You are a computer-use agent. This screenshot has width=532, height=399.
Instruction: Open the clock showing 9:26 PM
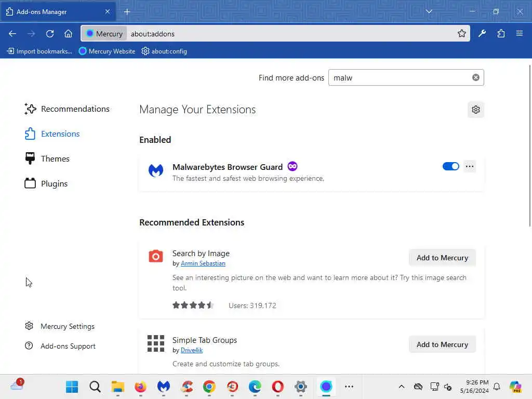click(x=474, y=387)
